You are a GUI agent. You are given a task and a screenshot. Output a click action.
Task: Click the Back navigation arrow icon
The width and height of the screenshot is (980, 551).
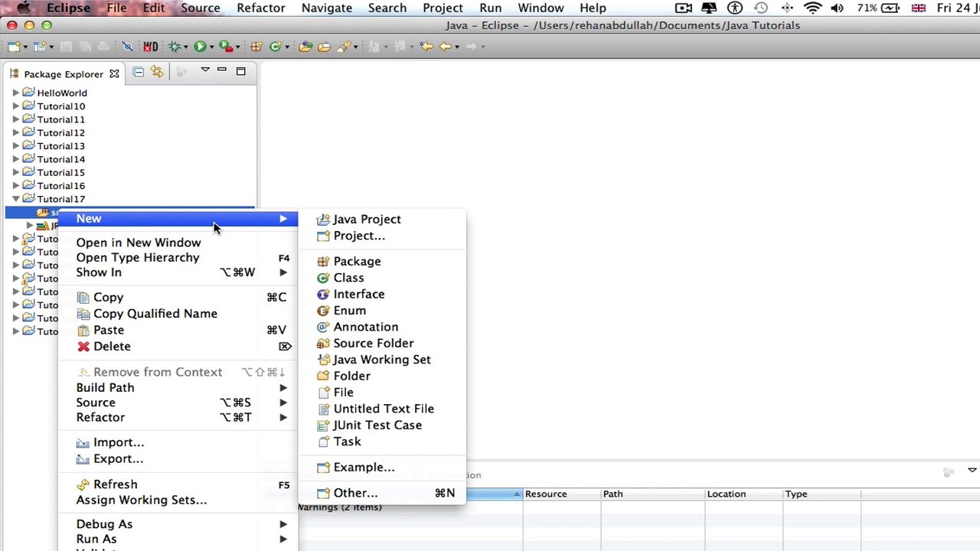click(x=445, y=47)
